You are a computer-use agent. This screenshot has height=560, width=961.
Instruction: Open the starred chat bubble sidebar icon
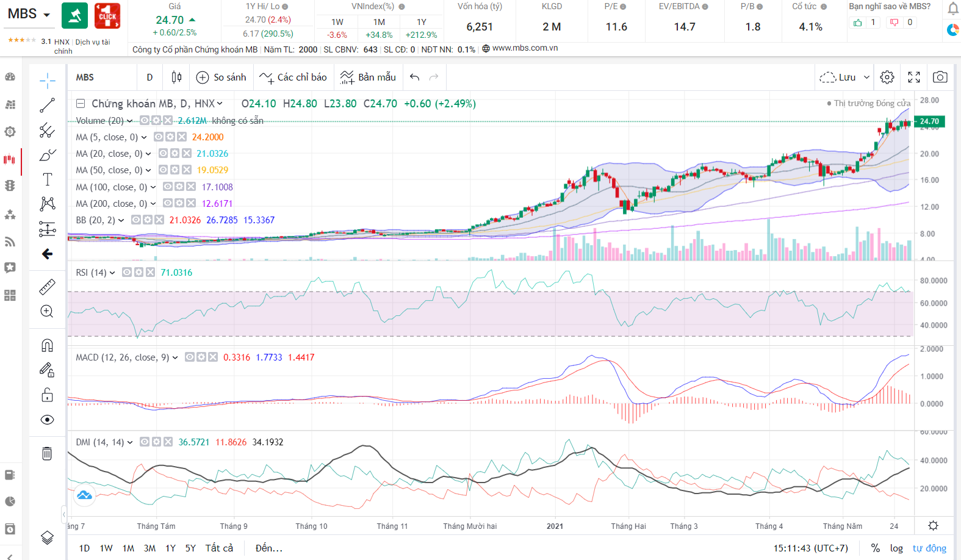10,267
